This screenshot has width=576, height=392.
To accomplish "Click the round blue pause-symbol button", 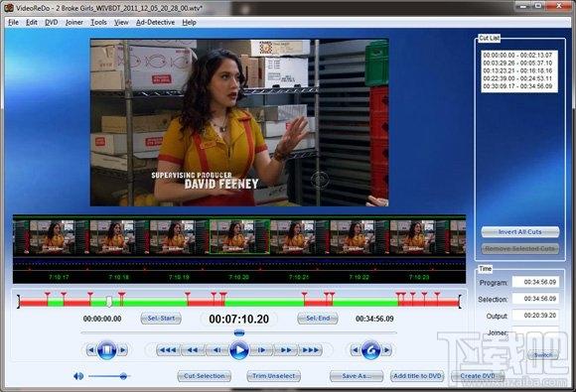I will pyautogui.click(x=107, y=350).
